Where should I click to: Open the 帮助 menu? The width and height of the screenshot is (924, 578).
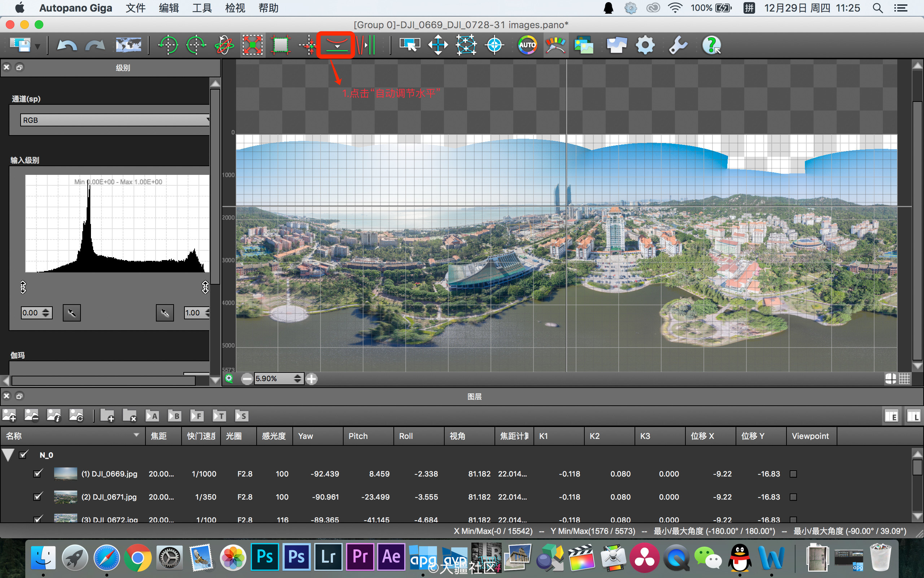click(268, 8)
